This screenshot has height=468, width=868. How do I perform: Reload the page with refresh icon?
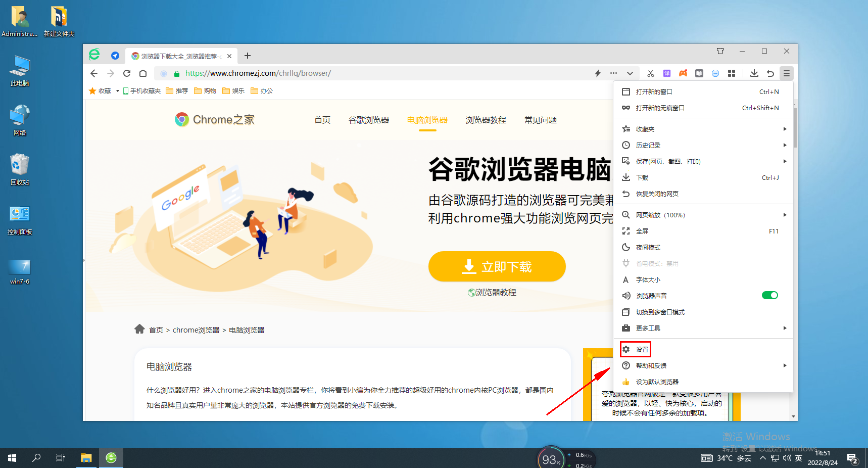pyautogui.click(x=127, y=73)
